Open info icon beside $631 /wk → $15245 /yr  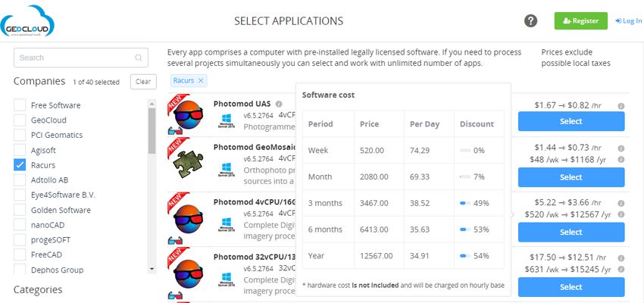(621, 270)
